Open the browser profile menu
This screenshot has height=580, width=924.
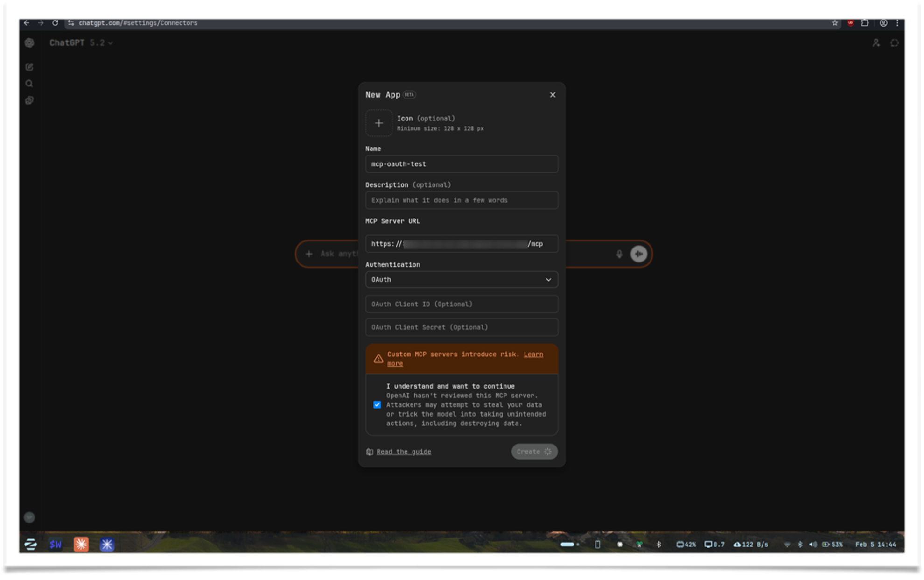click(883, 22)
